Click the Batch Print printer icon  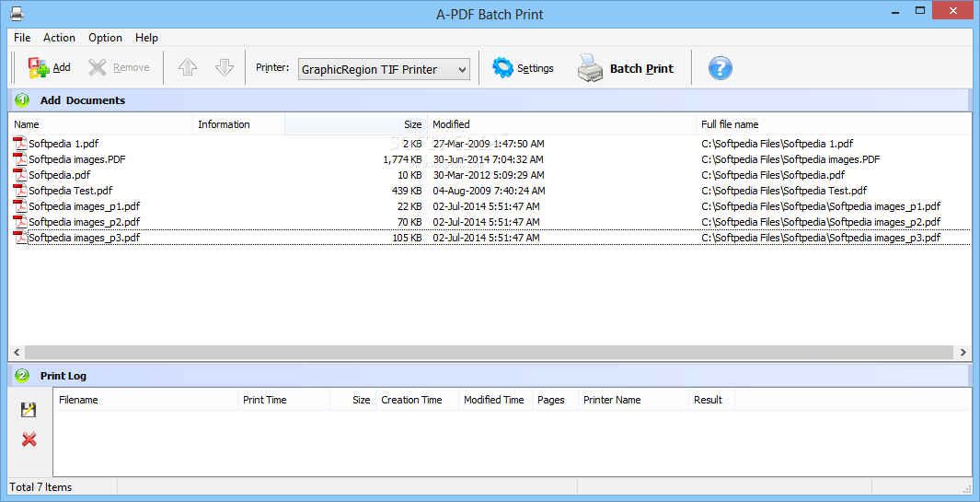click(x=590, y=68)
